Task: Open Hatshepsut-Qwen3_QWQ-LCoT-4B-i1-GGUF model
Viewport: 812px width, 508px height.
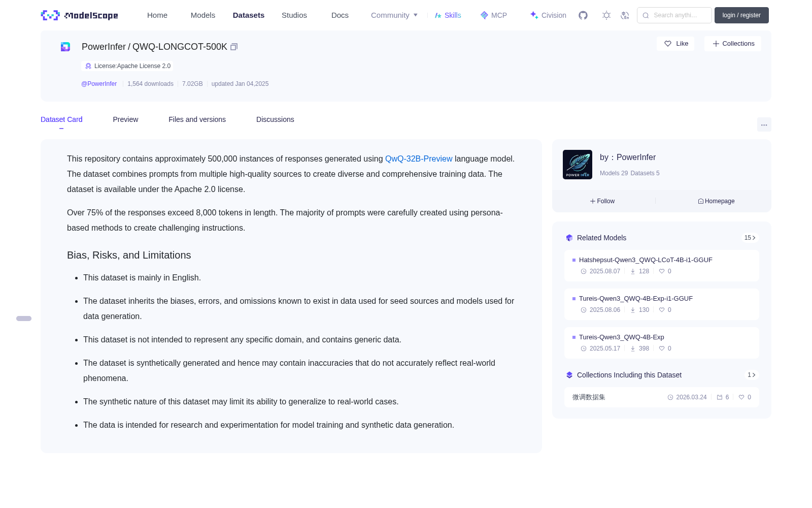Action: [662, 266]
